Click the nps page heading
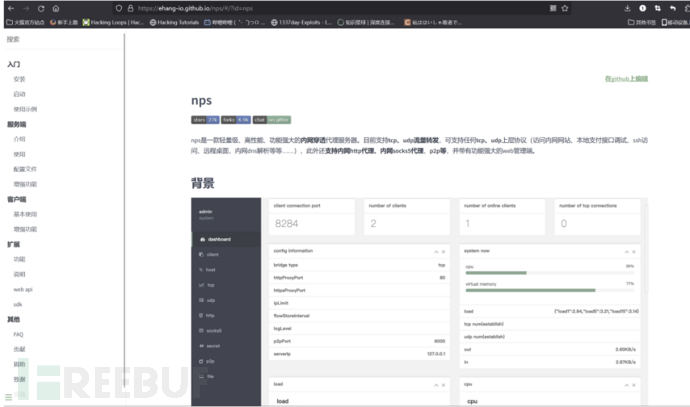Viewport: 690px width, 407px height. (x=201, y=101)
